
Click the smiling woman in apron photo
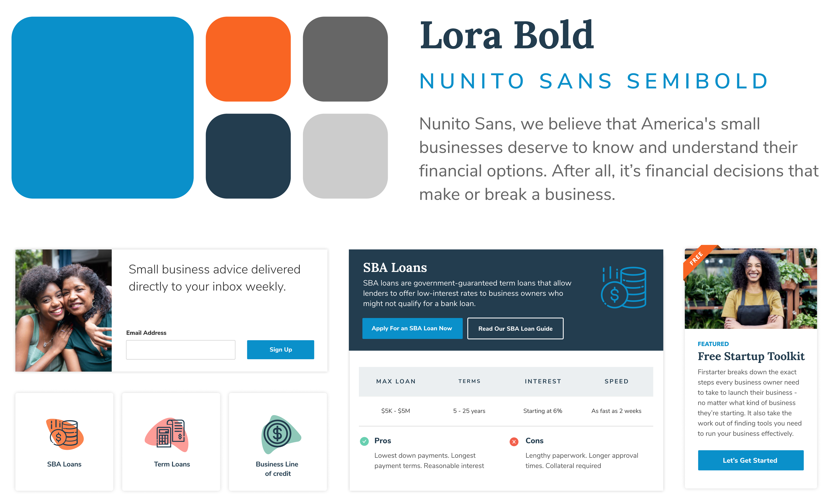[751, 289]
